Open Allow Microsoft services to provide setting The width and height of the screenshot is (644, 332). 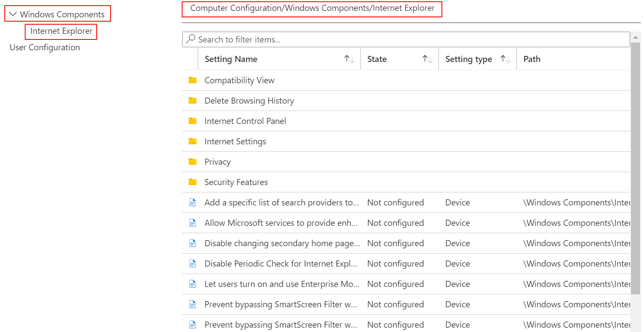[x=281, y=223]
